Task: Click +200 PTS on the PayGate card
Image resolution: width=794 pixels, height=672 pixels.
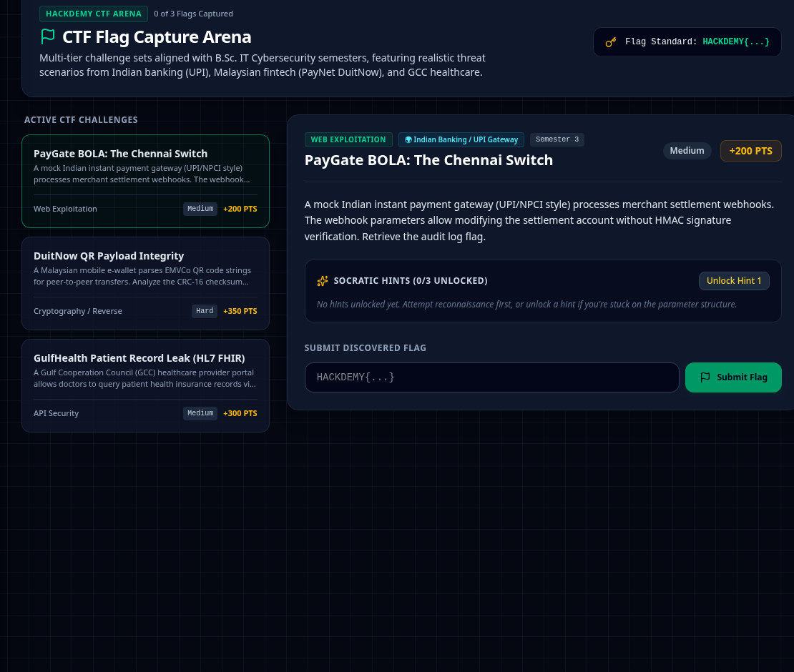Action: click(240, 209)
